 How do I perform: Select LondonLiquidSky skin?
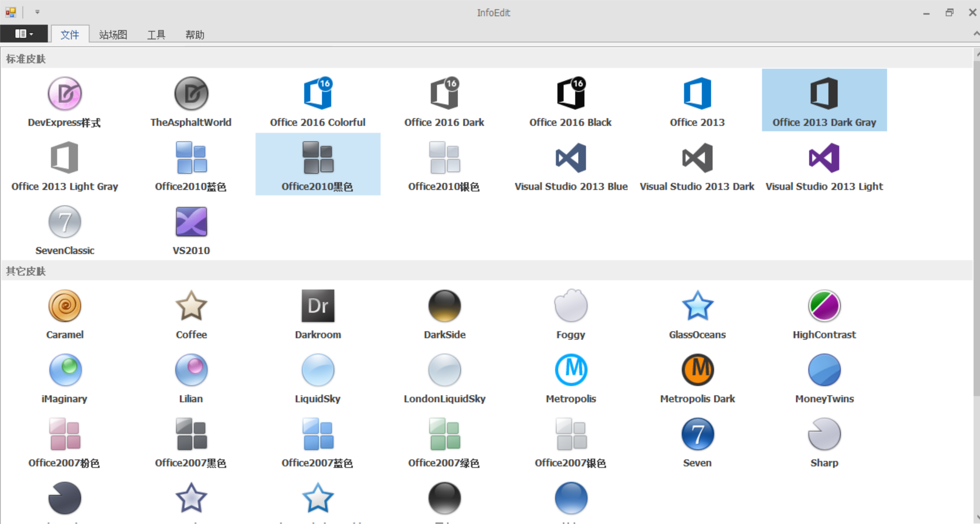point(444,377)
